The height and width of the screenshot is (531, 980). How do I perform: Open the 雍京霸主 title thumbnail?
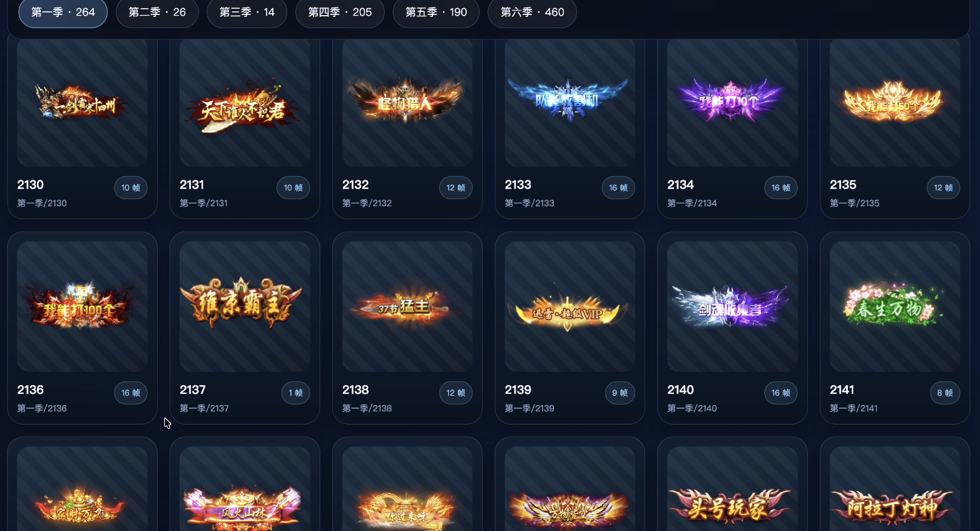click(245, 307)
